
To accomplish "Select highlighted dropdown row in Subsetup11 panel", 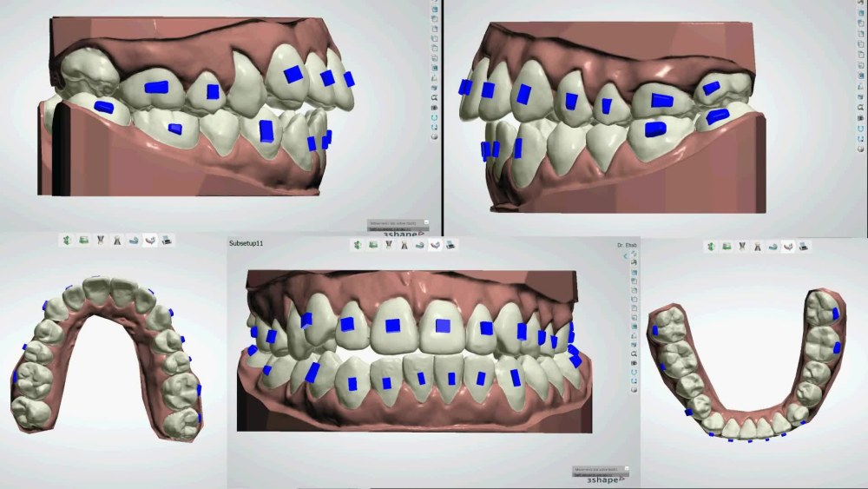I will point(600,474).
